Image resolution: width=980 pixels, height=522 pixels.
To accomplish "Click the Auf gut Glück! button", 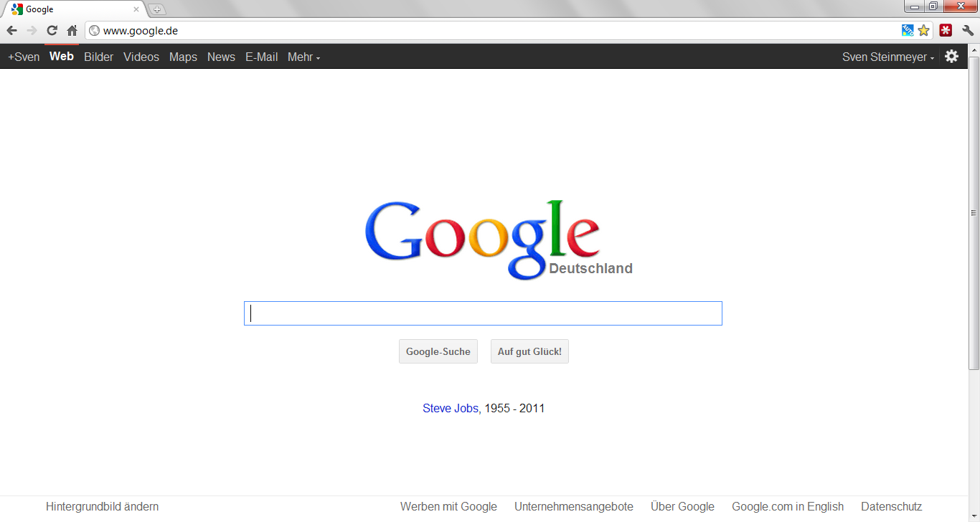I will pyautogui.click(x=529, y=351).
